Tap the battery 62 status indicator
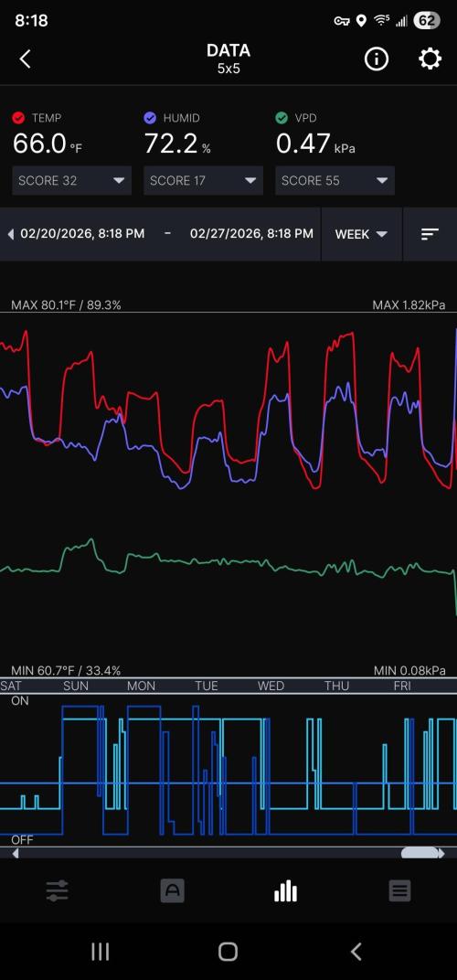457x980 pixels. tap(427, 21)
